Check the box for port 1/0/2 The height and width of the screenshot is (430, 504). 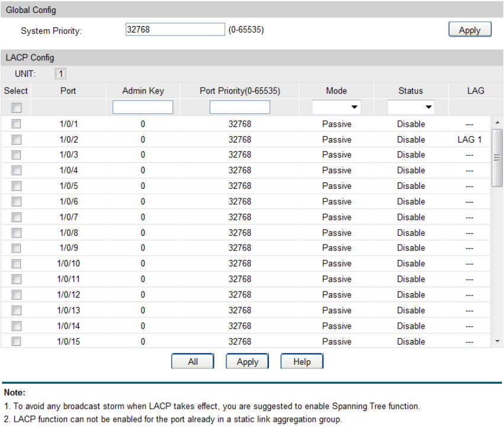17,139
